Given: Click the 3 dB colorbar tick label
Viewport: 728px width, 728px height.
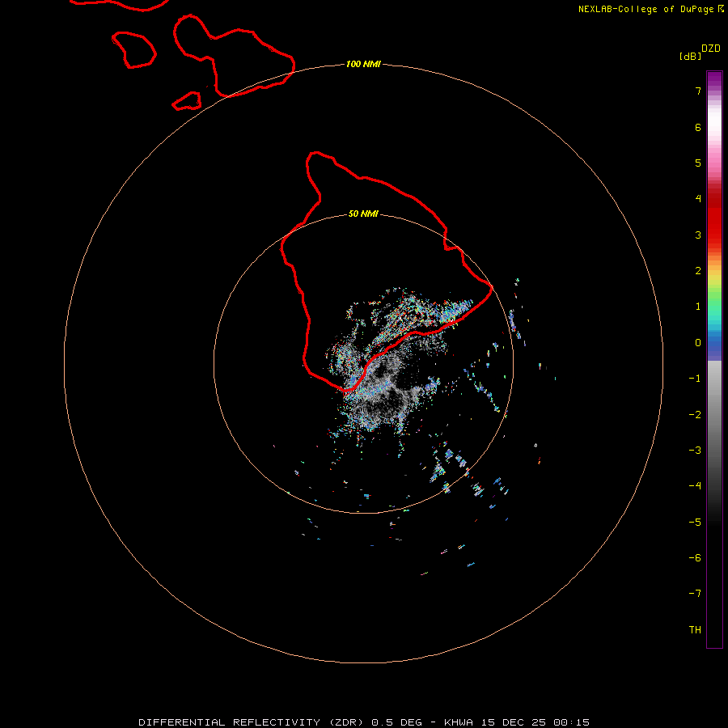Looking at the screenshot, I should pos(698,235).
